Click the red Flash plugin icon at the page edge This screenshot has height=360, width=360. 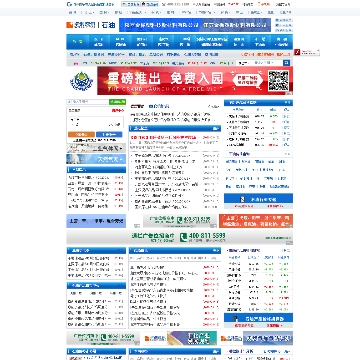click(297, 52)
